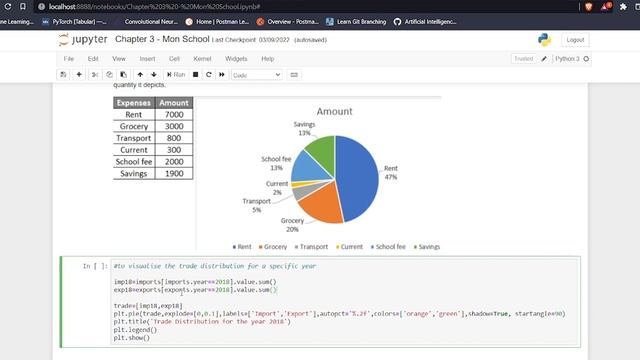This screenshot has height=360, width=640.
Task: Click the green Savings pie slice
Action: [x=323, y=153]
